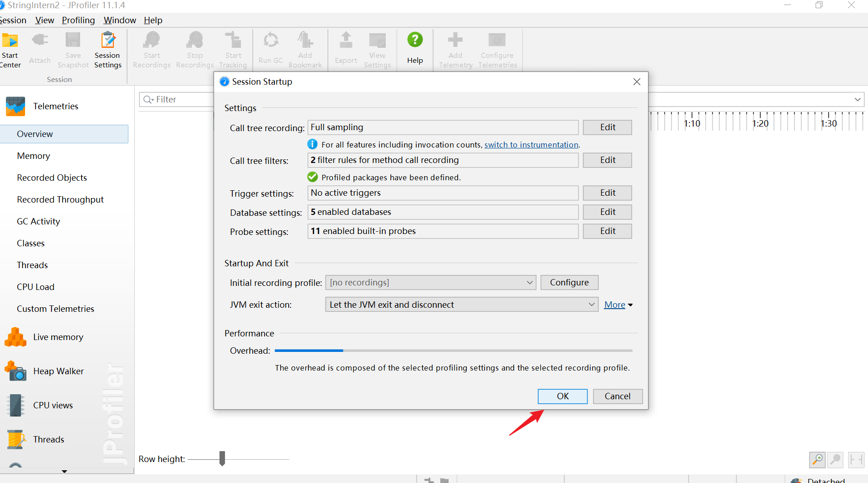Open the Window menu

coord(119,20)
